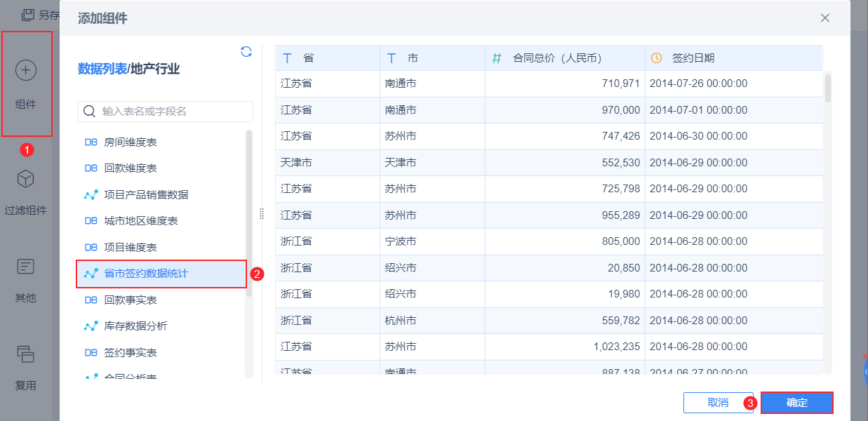Click the panel splitter drag handle

(262, 213)
